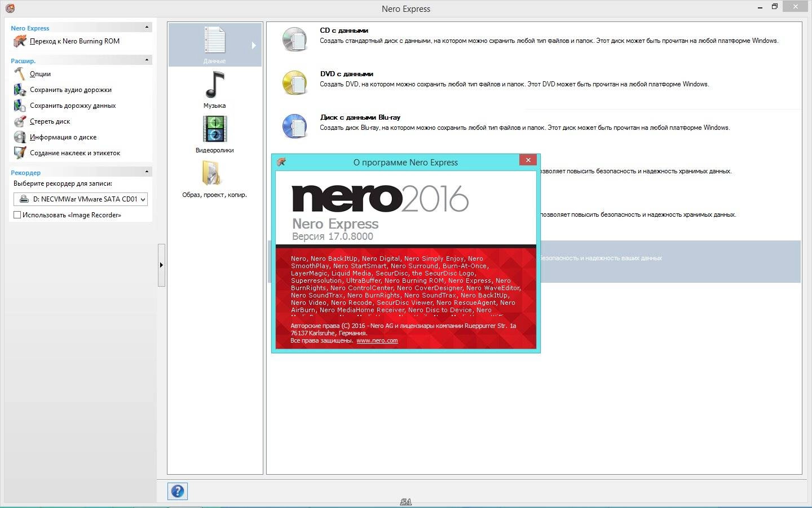Image resolution: width=812 pixels, height=508 pixels.
Task: Select the Образ, проект, копир. folder icon
Action: coord(213,173)
